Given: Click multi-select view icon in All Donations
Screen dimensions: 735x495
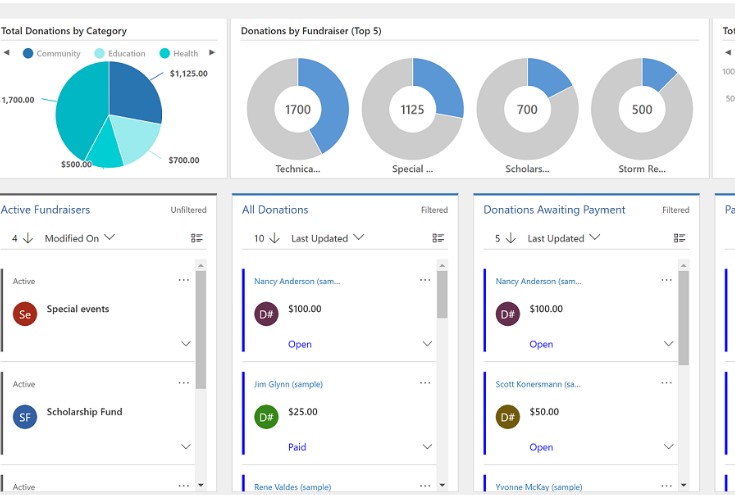Looking at the screenshot, I should coord(438,238).
